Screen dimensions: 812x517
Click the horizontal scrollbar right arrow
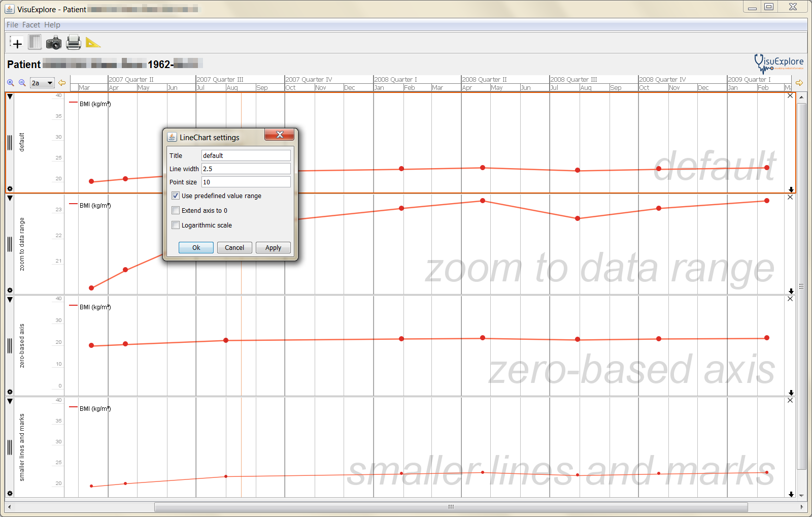point(801,507)
